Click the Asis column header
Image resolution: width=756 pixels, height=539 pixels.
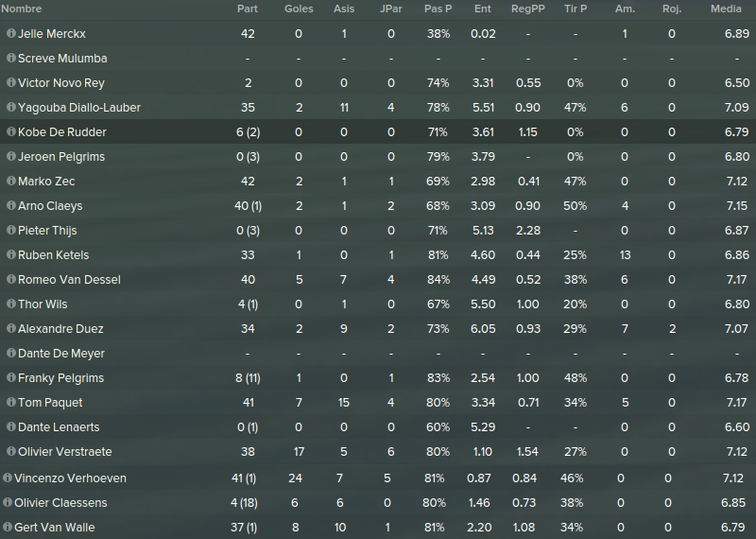pyautogui.click(x=344, y=9)
